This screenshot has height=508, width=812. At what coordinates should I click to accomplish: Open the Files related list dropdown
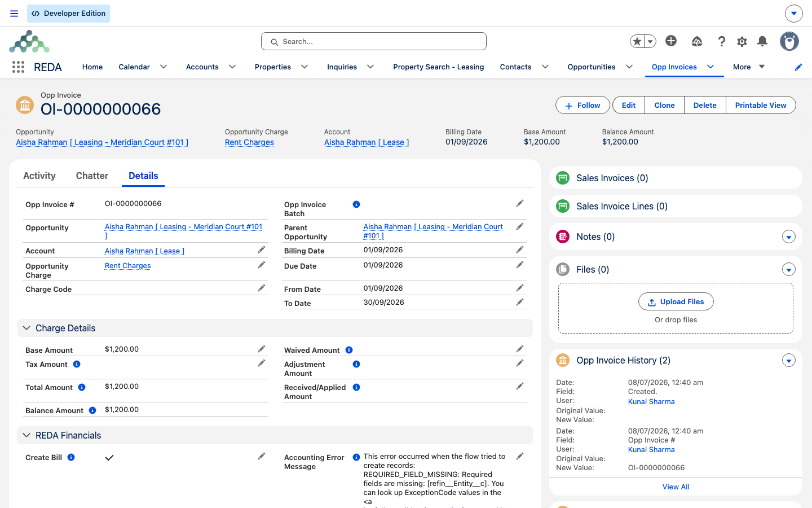click(789, 270)
